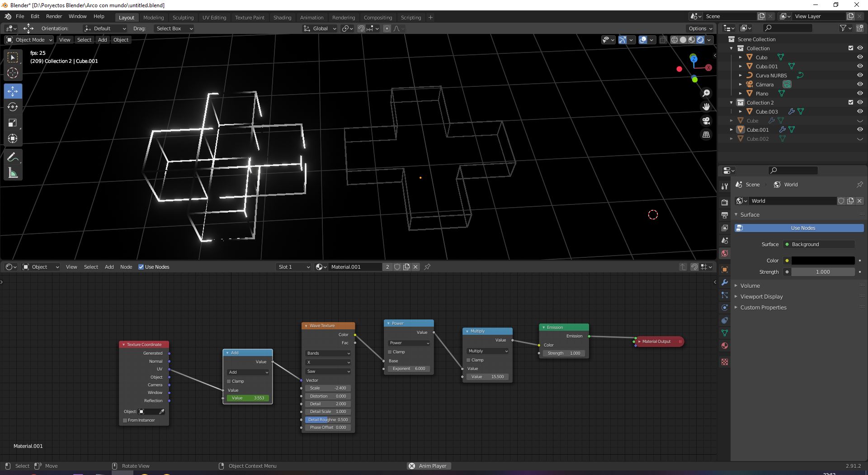Hide Cubo object with eye icon

[860, 57]
